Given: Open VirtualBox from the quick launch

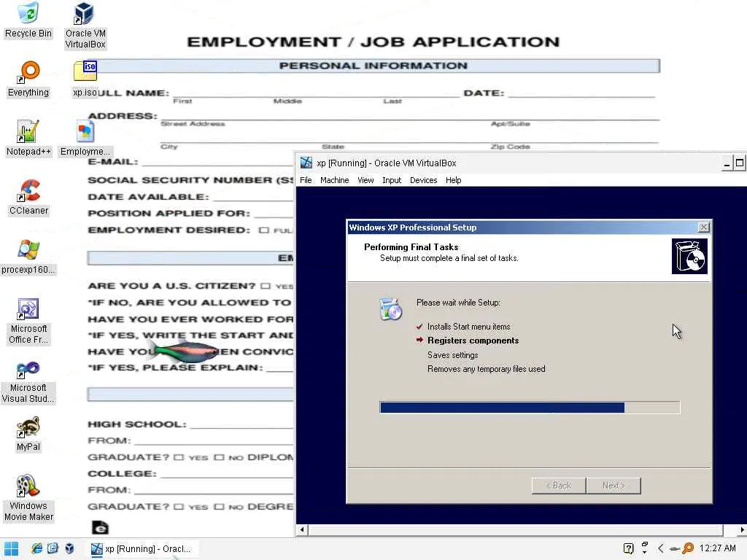Looking at the screenshot, I should coord(69,548).
